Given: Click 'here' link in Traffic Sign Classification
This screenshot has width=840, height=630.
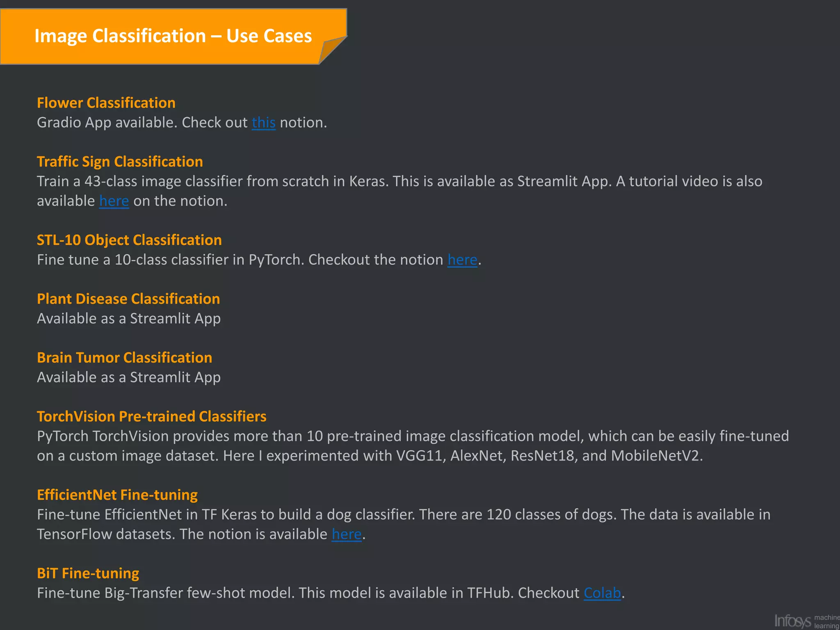Looking at the screenshot, I should (114, 201).
